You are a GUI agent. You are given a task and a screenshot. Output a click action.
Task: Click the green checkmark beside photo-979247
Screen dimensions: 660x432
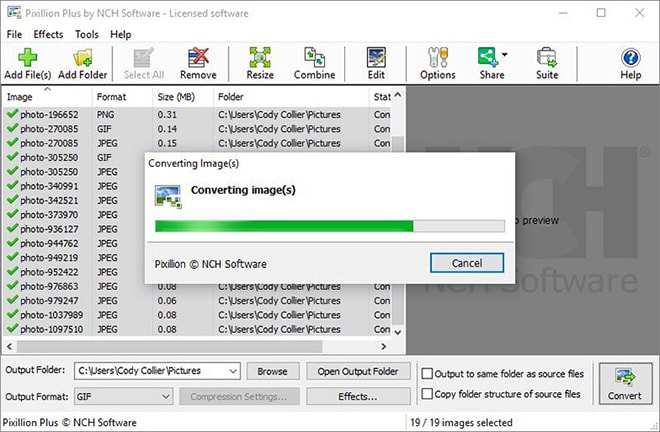[x=12, y=300]
